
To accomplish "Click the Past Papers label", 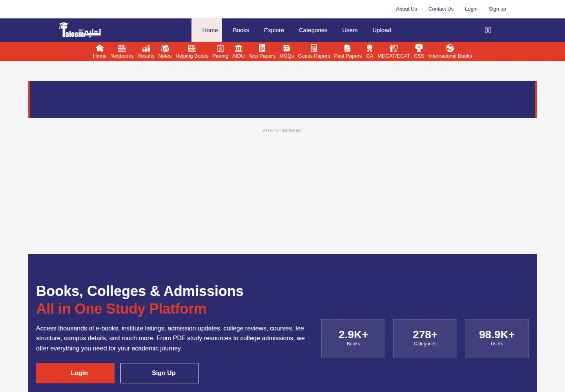I will 348,56.
